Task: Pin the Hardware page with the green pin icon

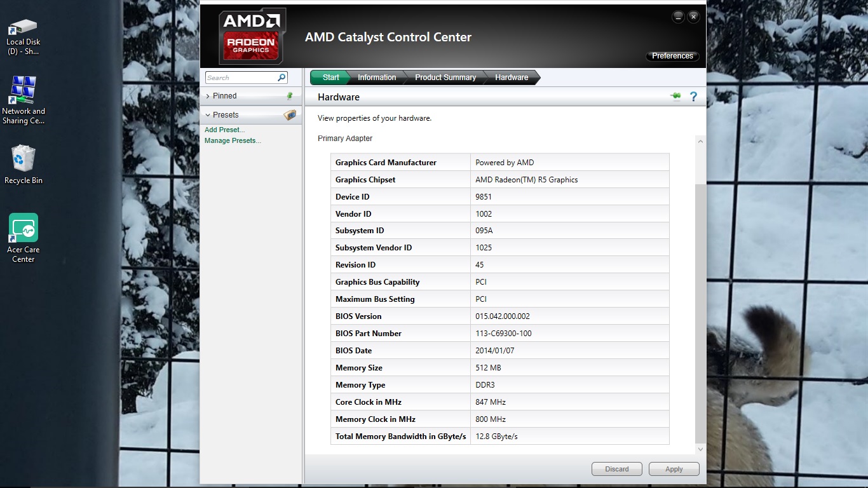Action: point(675,97)
